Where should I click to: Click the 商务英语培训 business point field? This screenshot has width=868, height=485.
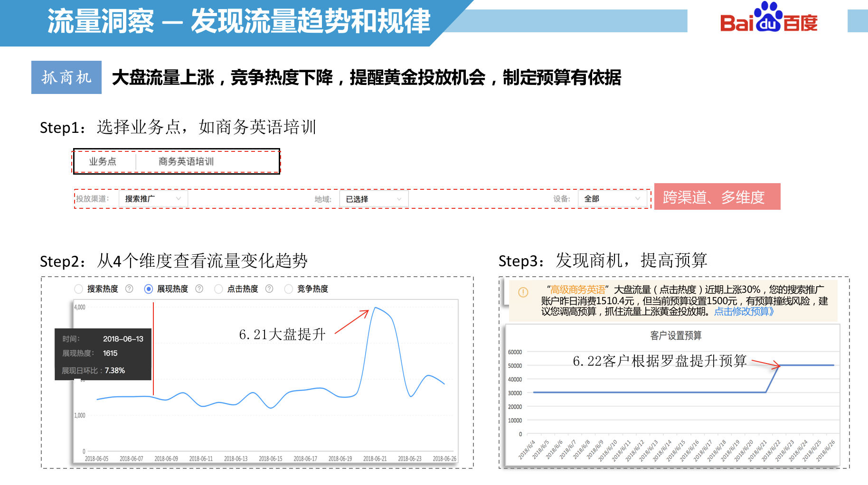point(186,161)
